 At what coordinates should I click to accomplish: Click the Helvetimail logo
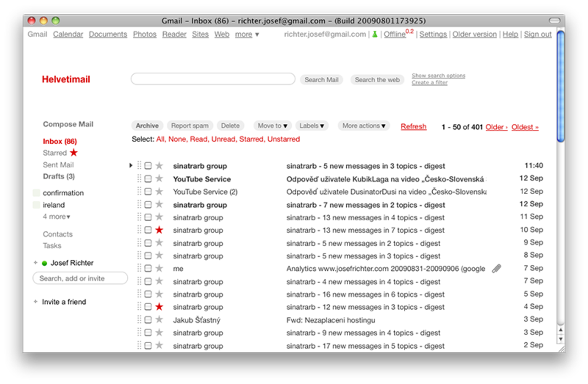pyautogui.click(x=66, y=79)
